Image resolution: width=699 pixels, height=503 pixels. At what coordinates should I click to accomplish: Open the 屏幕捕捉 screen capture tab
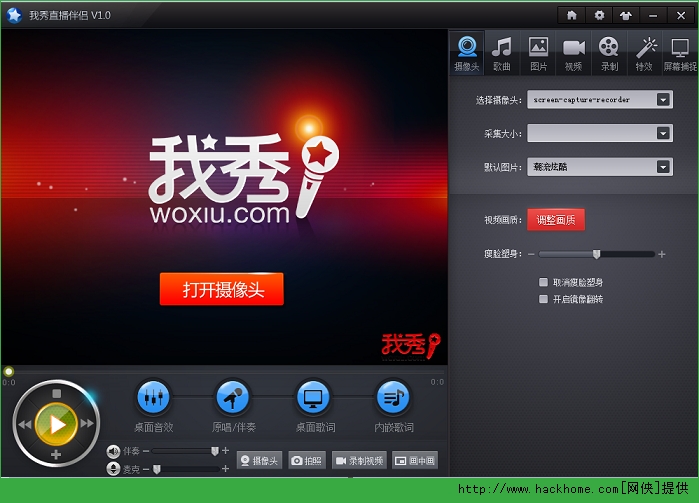pyautogui.click(x=680, y=54)
